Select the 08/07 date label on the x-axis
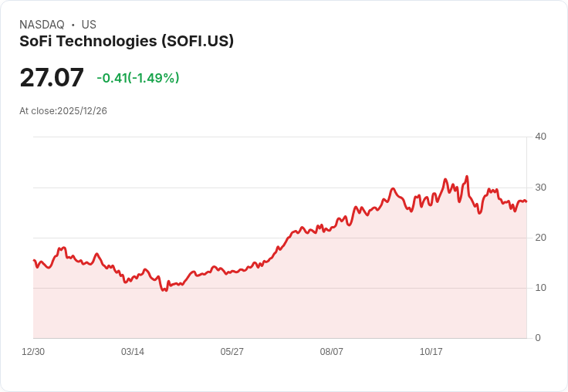This screenshot has width=568, height=392. (x=331, y=351)
